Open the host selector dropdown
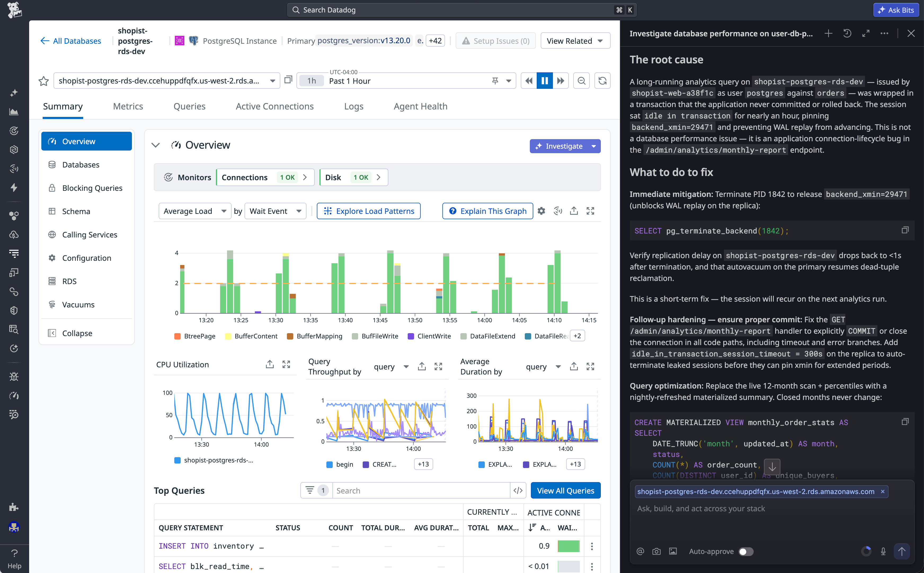 point(167,81)
